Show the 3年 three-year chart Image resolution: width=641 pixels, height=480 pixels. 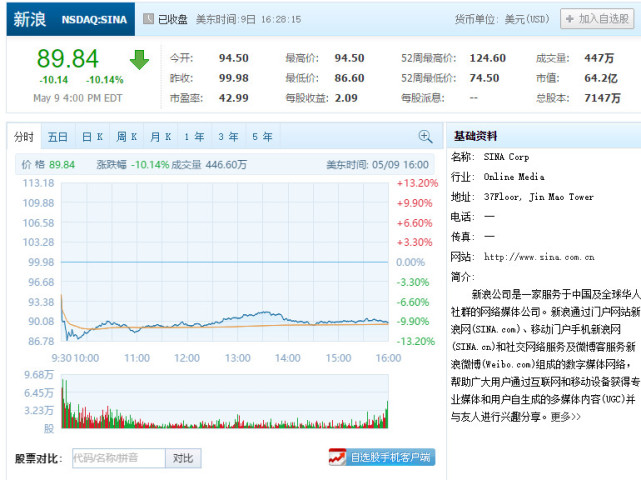coord(228,137)
